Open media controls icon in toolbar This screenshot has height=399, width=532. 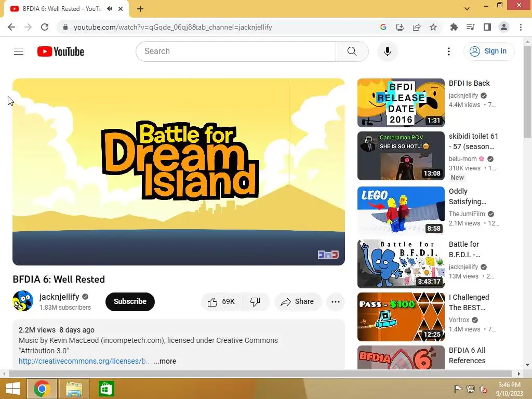(471, 27)
